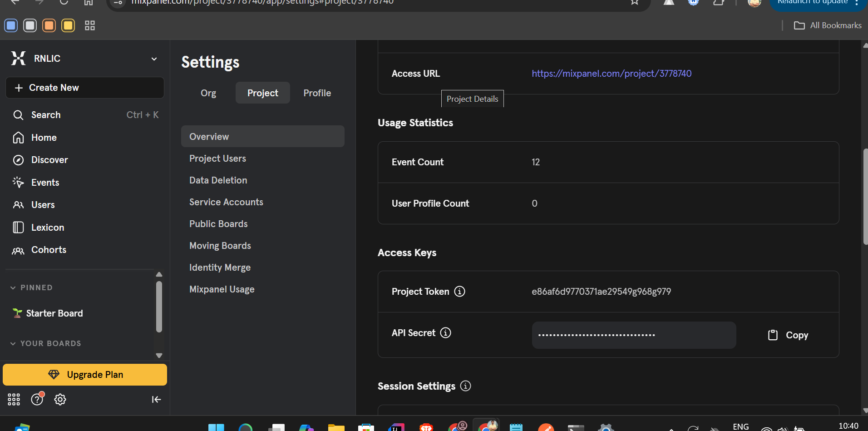Screen dimensions: 868x431
Task: Click the Session Settings info icon
Action: tap(465, 386)
